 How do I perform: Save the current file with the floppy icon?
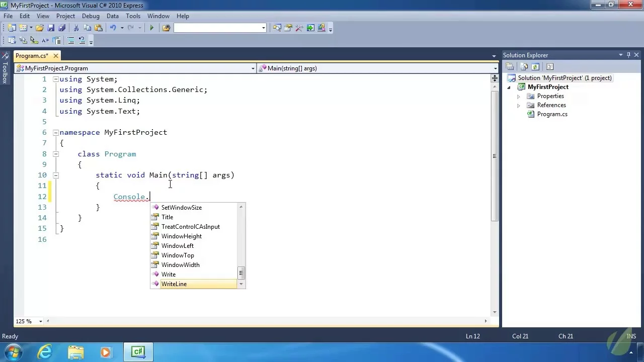coord(51,28)
